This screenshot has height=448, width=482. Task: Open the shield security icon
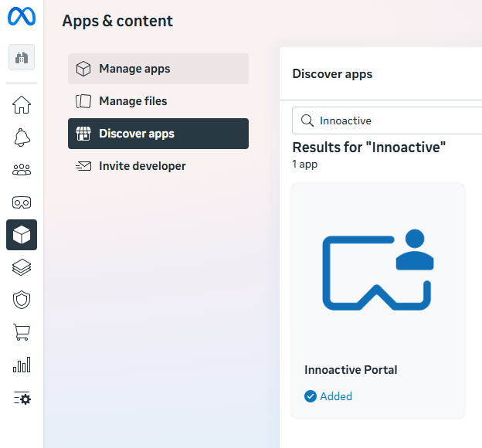(22, 300)
